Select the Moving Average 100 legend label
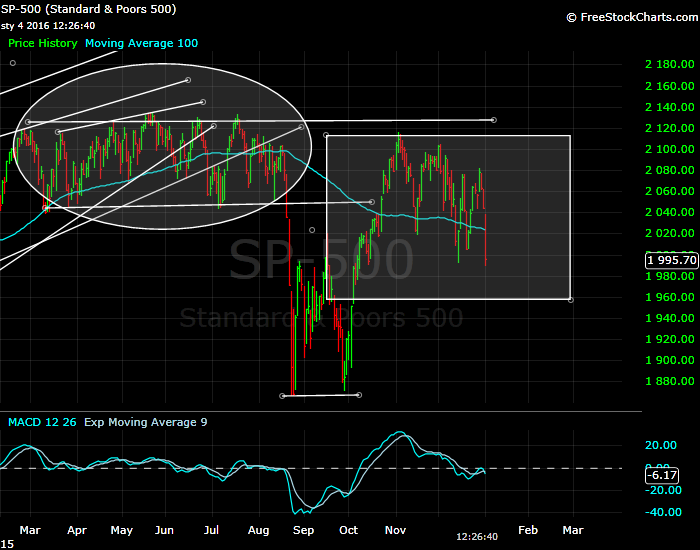The width and height of the screenshot is (700, 550). coord(142,43)
